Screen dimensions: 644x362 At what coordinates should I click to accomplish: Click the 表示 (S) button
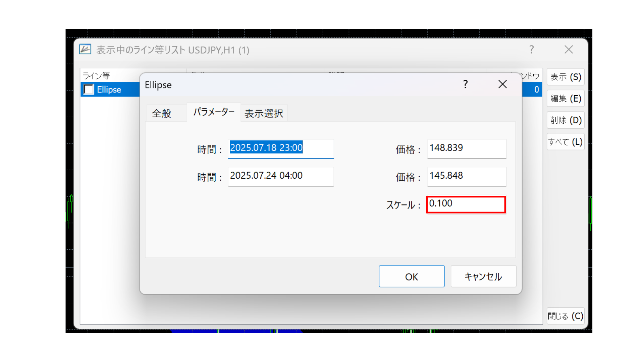click(x=566, y=77)
